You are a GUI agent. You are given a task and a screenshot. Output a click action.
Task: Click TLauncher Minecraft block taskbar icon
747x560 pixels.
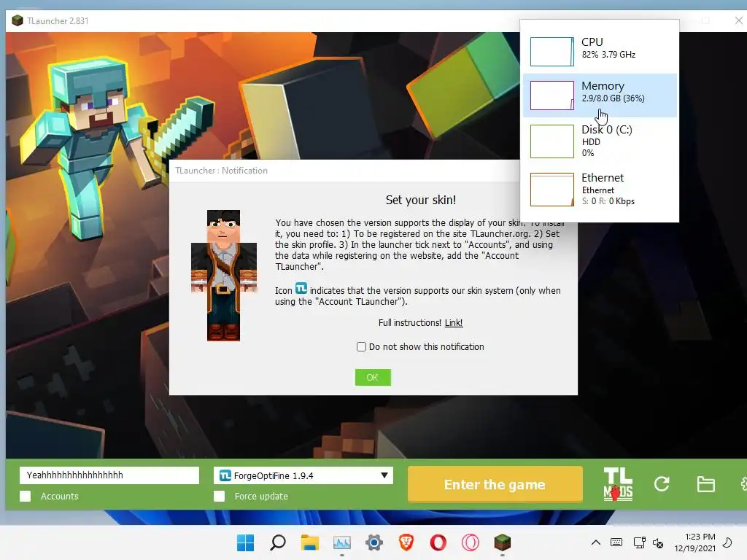(502, 542)
